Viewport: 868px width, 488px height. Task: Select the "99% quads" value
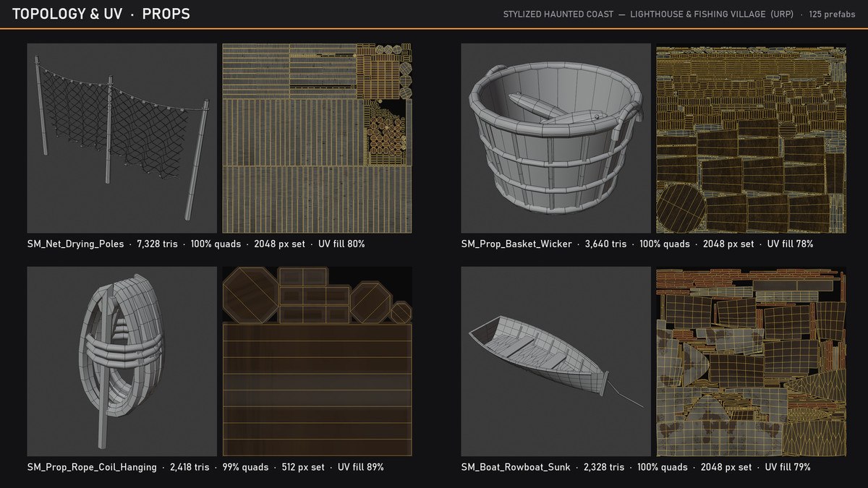tap(245, 468)
